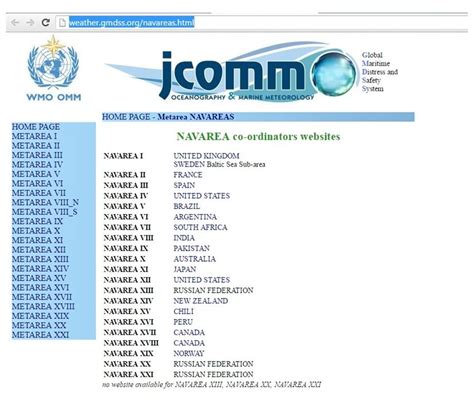Screen dimensions: 474x408
Task: Go to METAREA XII in the sidebar
Action: click(x=39, y=249)
